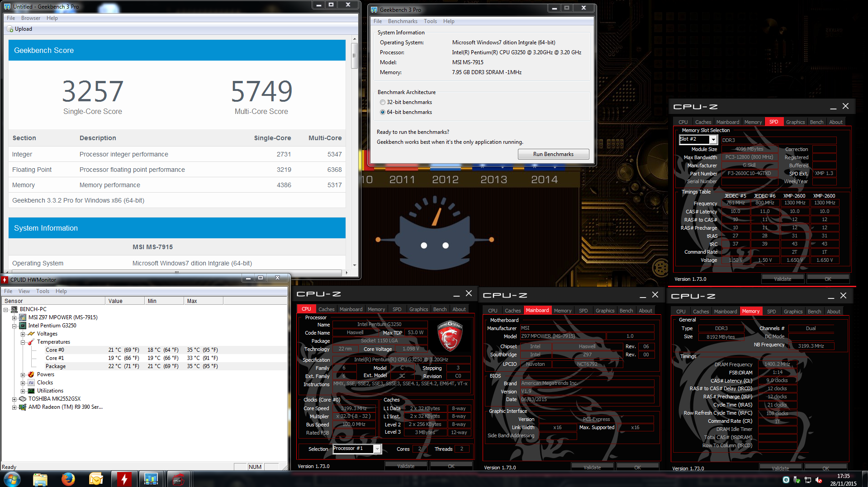Launch Firefox from the taskbar
The height and width of the screenshot is (487, 868).
coord(68,479)
